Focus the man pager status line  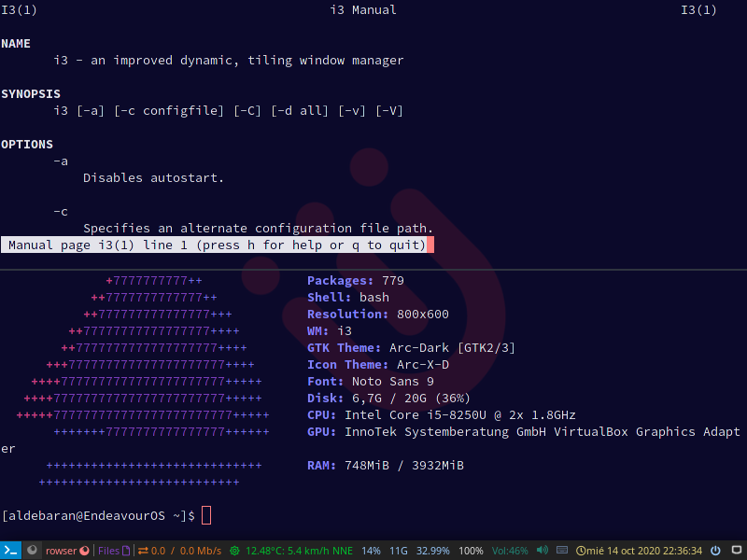point(218,245)
